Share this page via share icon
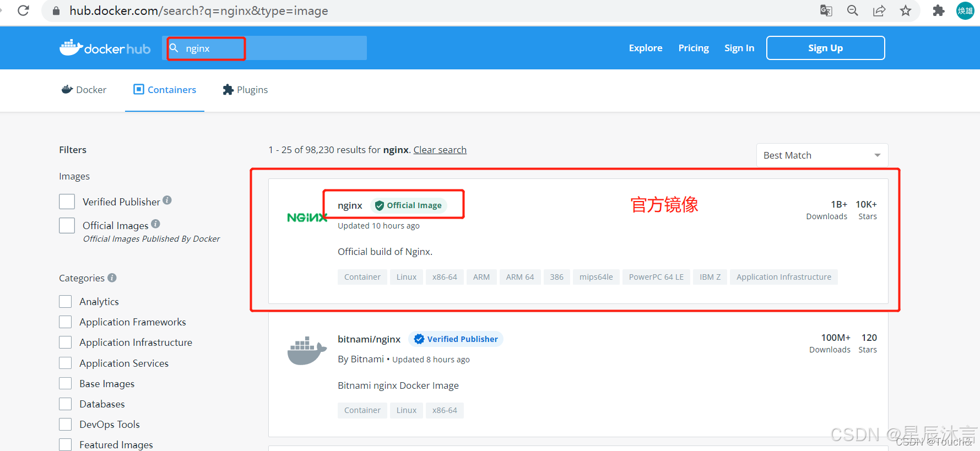The image size is (980, 451). pos(879,10)
